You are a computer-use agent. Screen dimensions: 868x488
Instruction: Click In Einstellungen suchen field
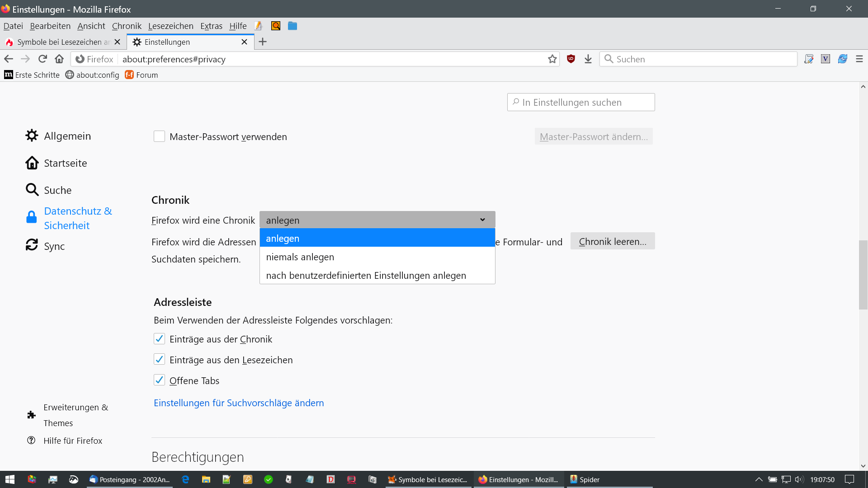tap(580, 103)
